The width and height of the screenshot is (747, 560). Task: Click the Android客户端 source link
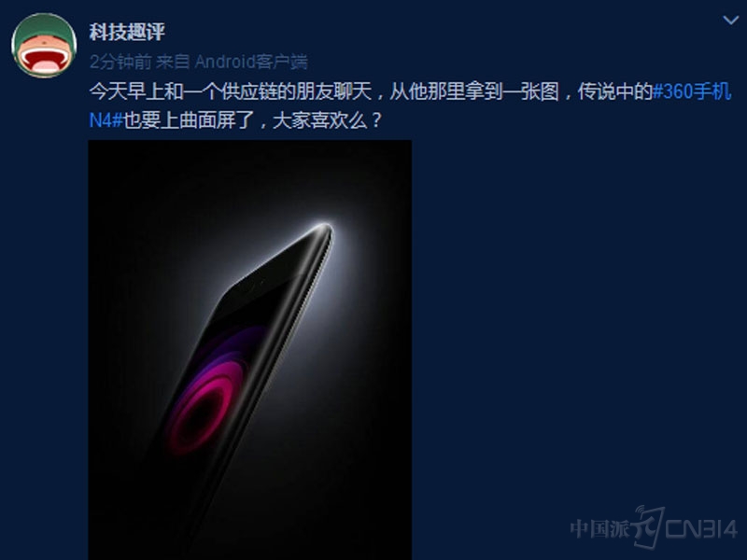pyautogui.click(x=251, y=62)
